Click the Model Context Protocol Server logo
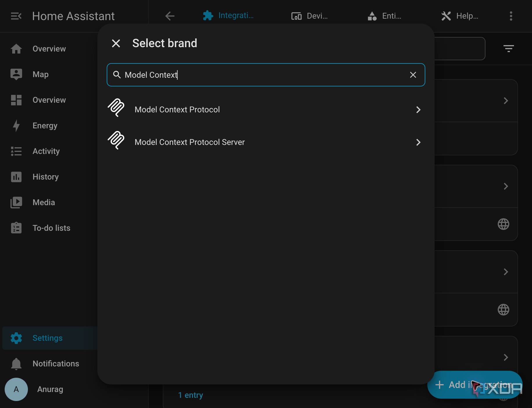This screenshot has height=408, width=532. pyautogui.click(x=116, y=140)
